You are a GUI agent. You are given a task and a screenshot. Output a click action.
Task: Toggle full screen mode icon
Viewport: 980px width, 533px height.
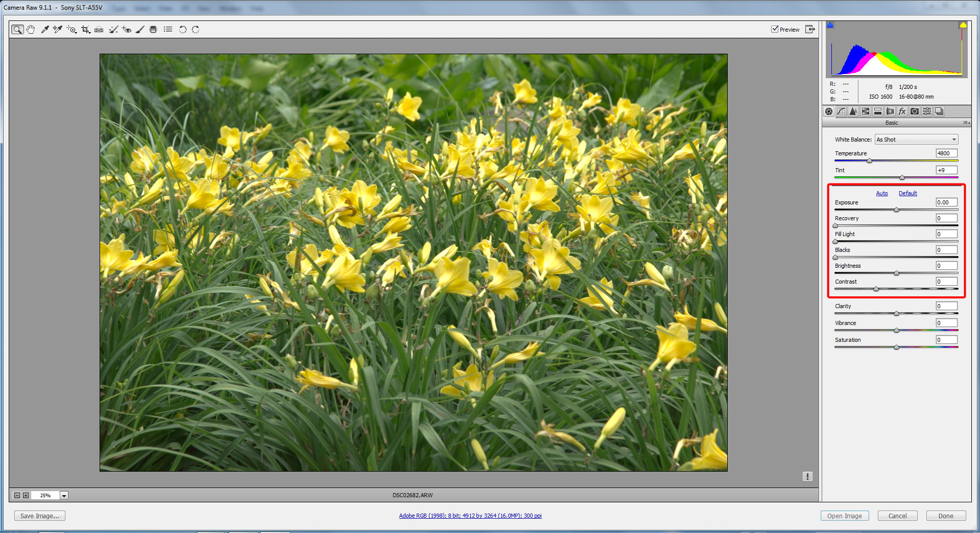tap(810, 29)
